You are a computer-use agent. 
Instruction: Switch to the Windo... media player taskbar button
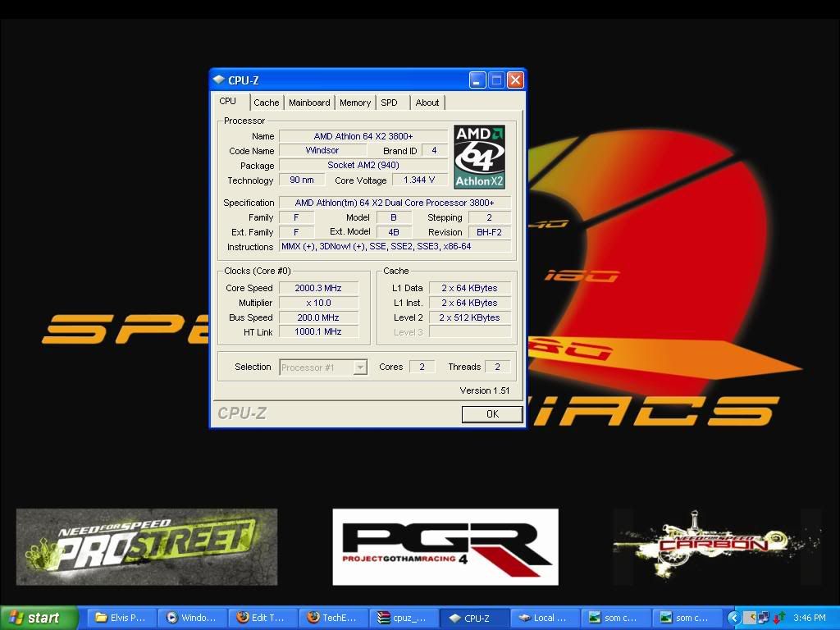pyautogui.click(x=192, y=618)
